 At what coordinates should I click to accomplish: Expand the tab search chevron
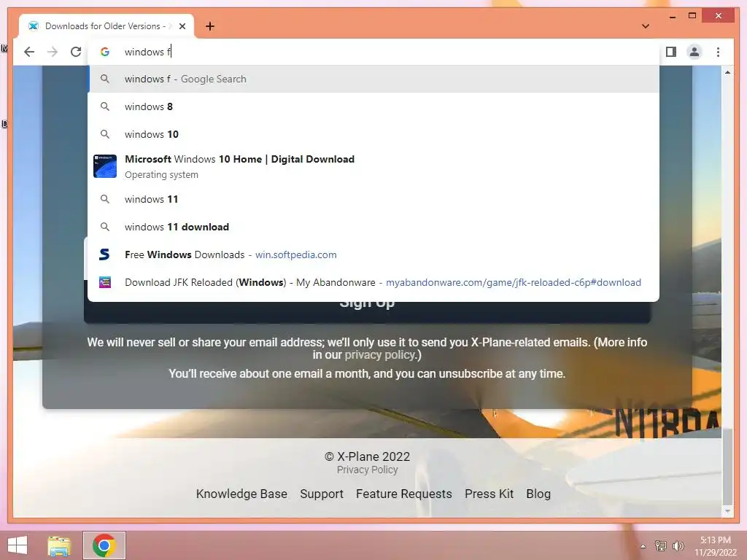645,26
